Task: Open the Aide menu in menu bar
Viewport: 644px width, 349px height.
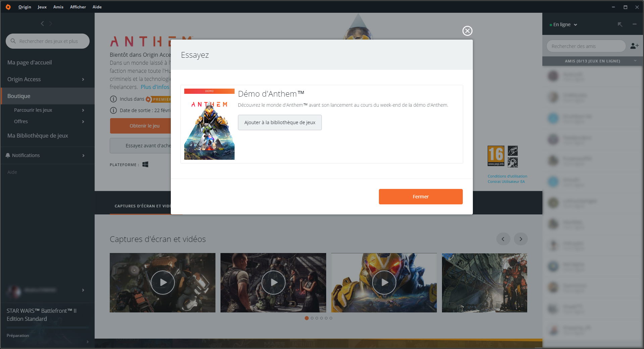Action: pyautogui.click(x=97, y=7)
